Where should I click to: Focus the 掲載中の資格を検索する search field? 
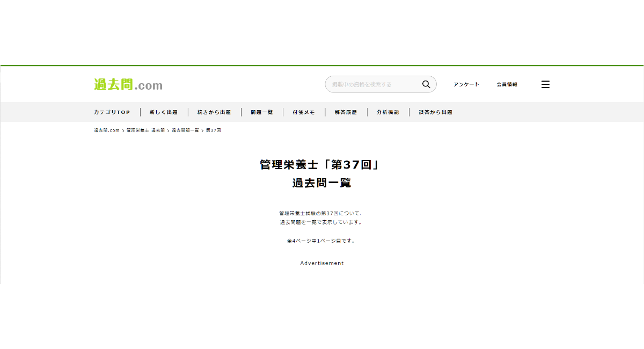373,84
